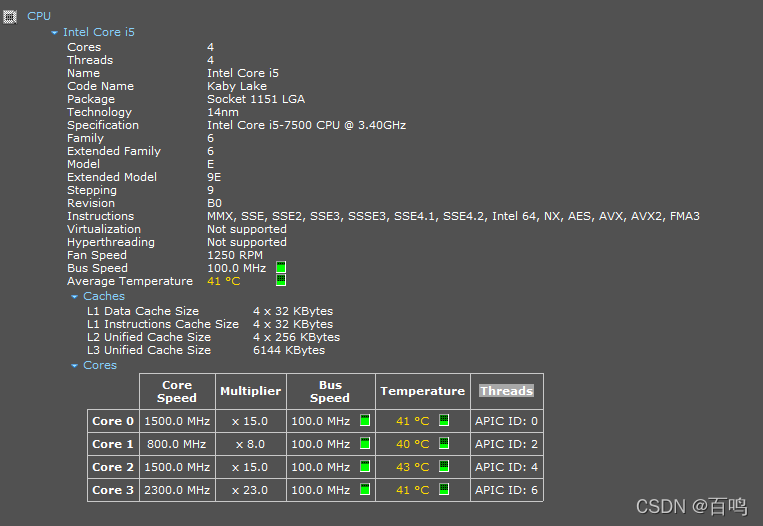Screen dimensions: 763x526
Task: Click the Cores heading label
Action: point(100,365)
